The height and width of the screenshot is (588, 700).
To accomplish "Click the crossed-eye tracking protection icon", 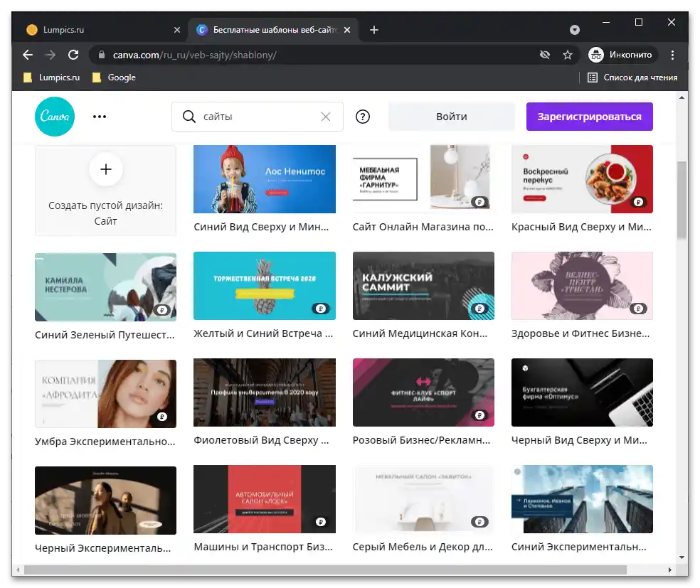I will pos(544,55).
